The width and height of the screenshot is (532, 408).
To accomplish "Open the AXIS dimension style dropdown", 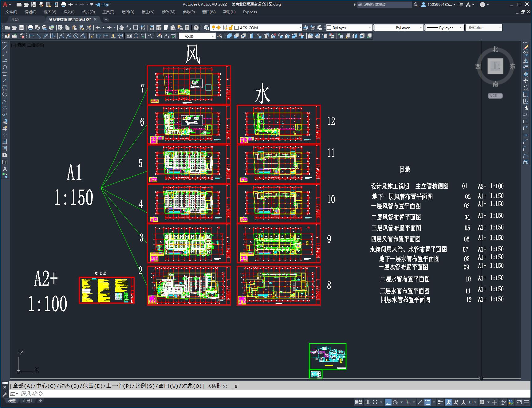I will pos(197,36).
